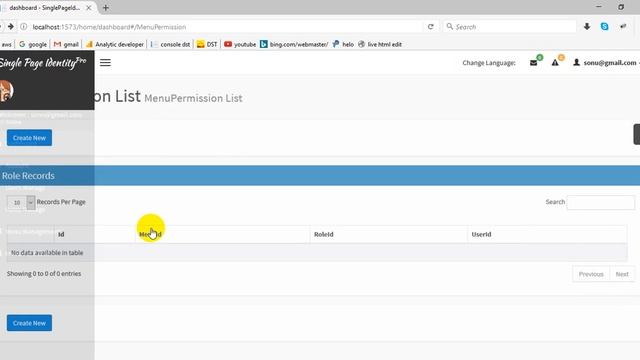Click the site info icon in address bar
640x360 pixels.
point(24,27)
